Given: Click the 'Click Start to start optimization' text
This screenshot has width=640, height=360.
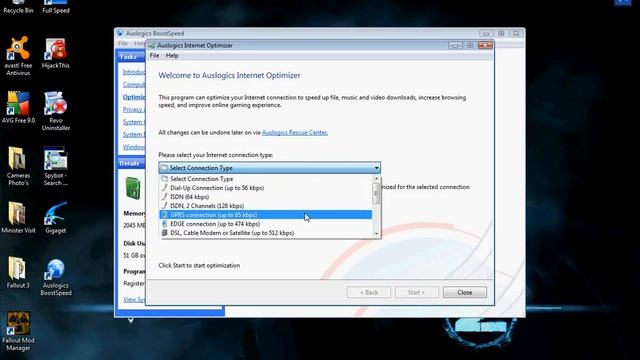Looking at the screenshot, I should [x=199, y=265].
